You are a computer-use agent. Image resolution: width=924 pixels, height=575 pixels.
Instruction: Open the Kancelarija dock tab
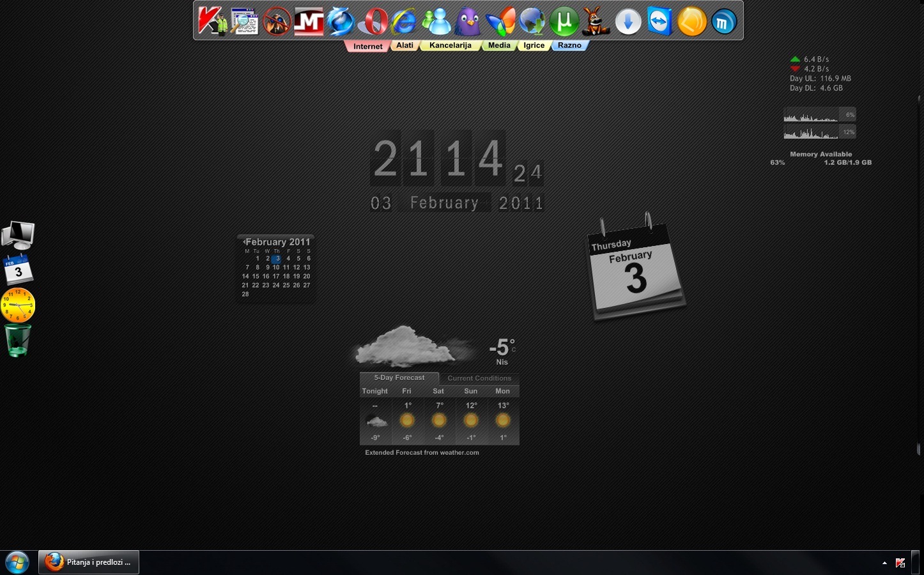pyautogui.click(x=450, y=45)
